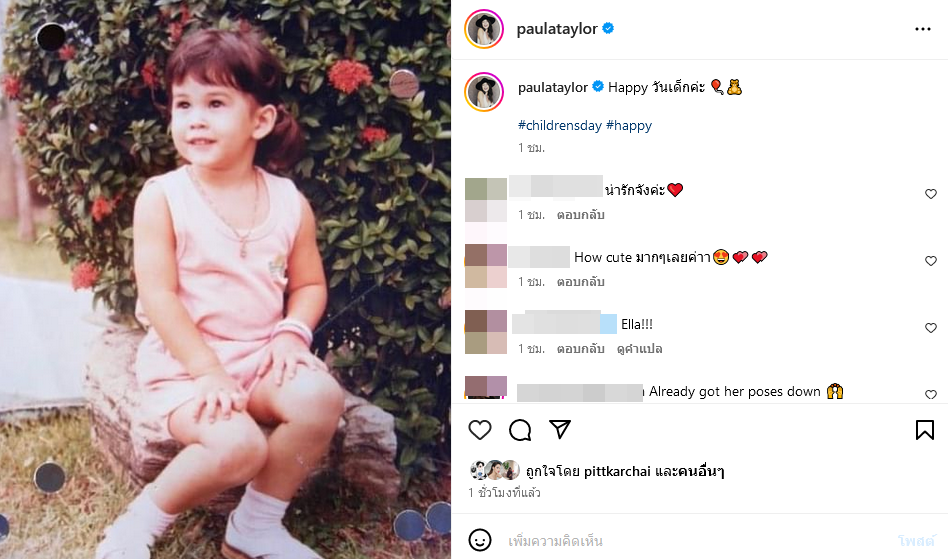This screenshot has height=559, width=948.
Task: Click the header paulataylor username
Action: (x=557, y=28)
